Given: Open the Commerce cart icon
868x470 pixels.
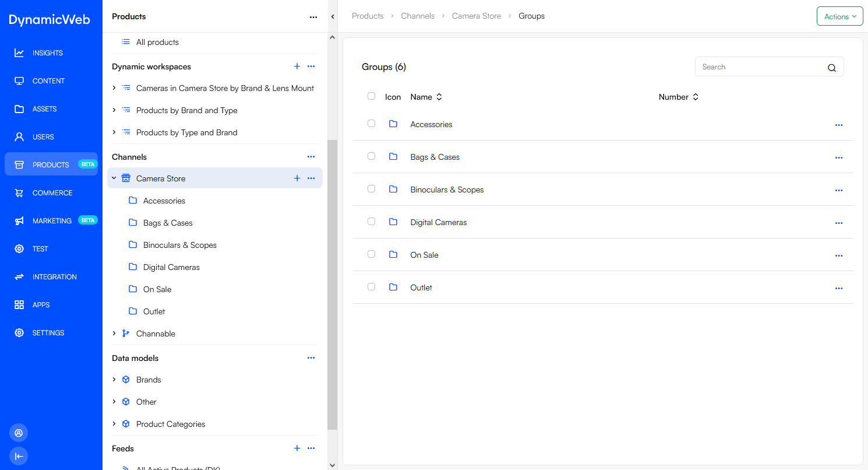Looking at the screenshot, I should click(x=19, y=193).
